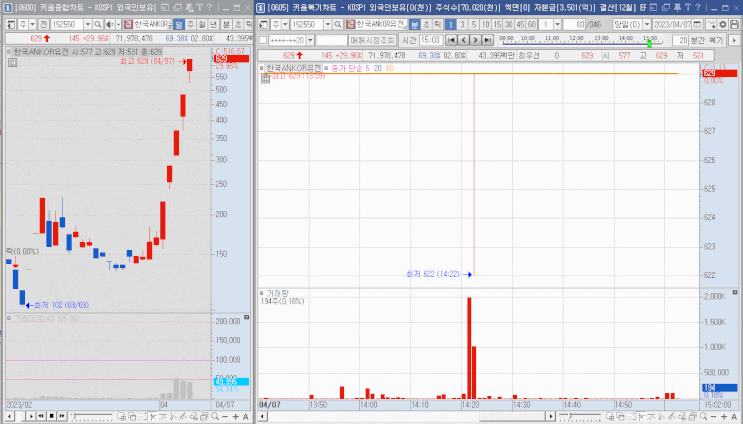This screenshot has height=424, width=743.
Task: Select the 초 chart type button in the replay chart
Action: [426, 24]
